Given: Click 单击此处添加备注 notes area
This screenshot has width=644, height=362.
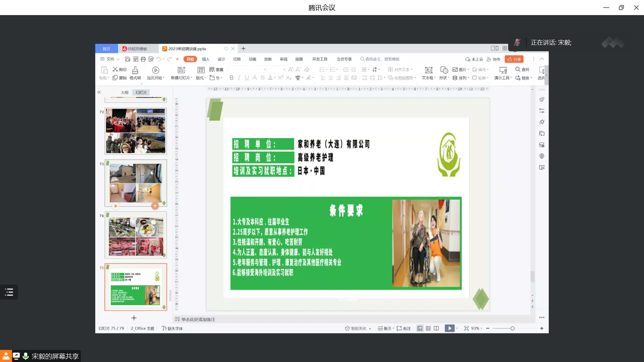Looking at the screenshot, I should pos(198,319).
